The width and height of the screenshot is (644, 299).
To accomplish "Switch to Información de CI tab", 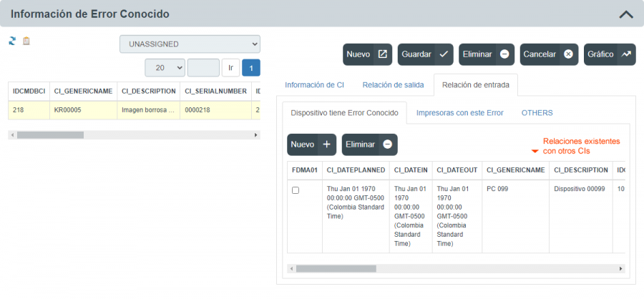I will [315, 85].
